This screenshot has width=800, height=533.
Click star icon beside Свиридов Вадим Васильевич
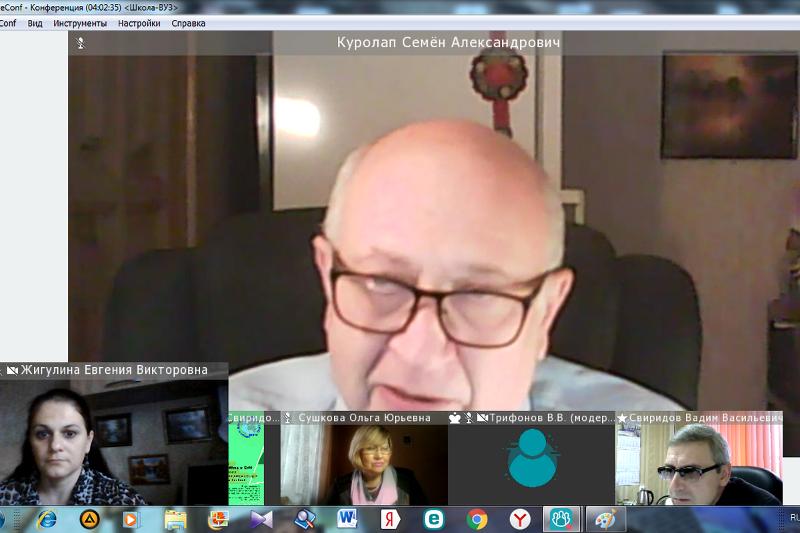[x=621, y=417]
